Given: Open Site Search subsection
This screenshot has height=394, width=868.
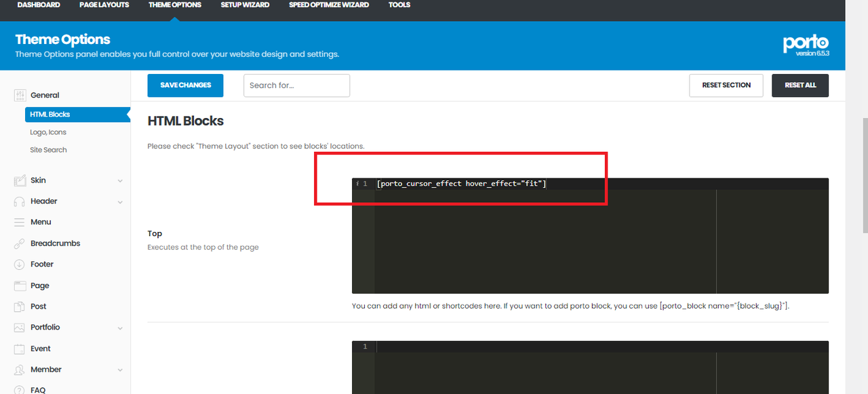Looking at the screenshot, I should tap(48, 150).
